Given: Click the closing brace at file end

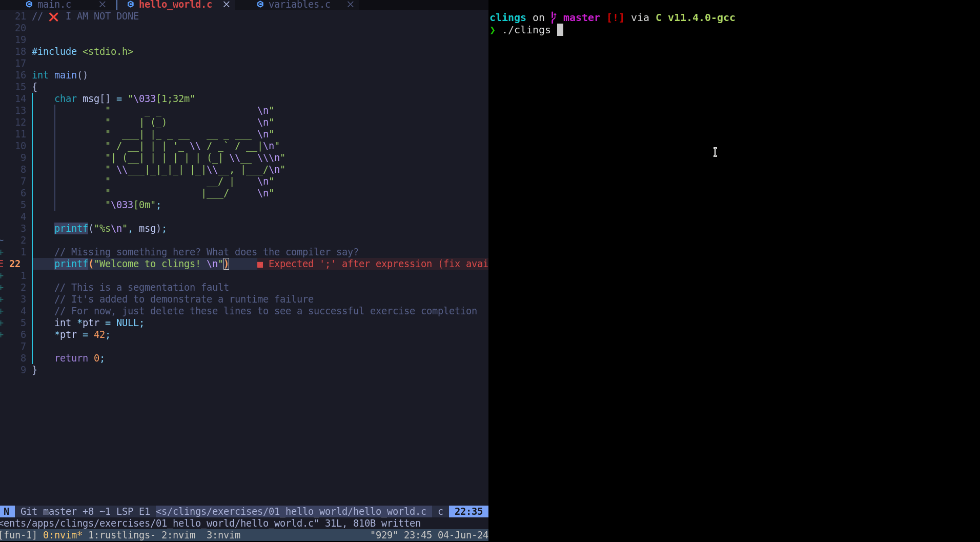Looking at the screenshot, I should [x=34, y=370].
